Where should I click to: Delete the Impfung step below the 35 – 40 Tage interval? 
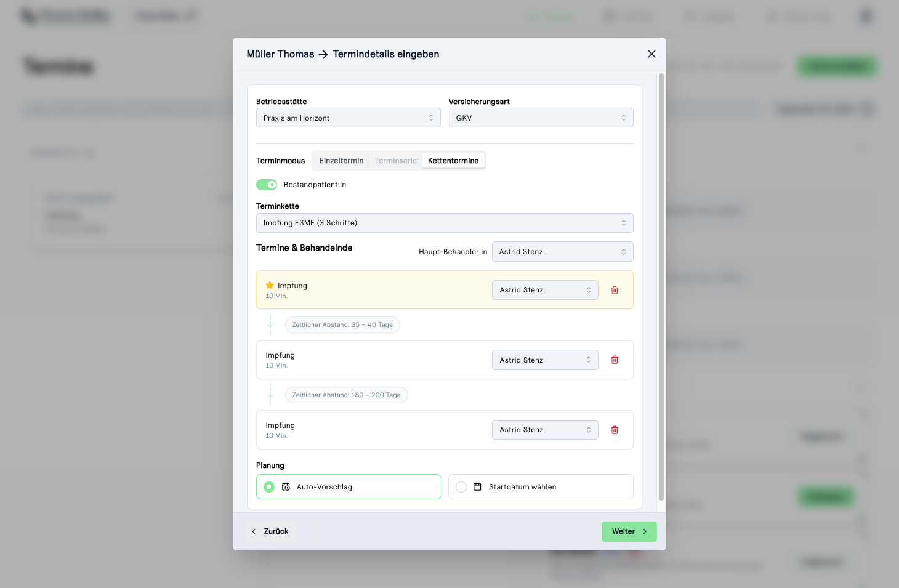point(615,360)
